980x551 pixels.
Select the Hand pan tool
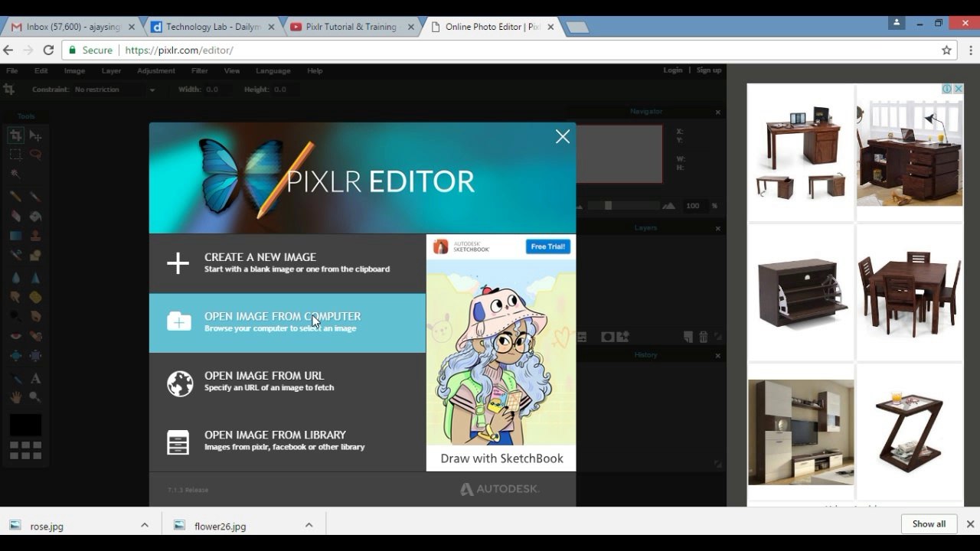coord(15,397)
